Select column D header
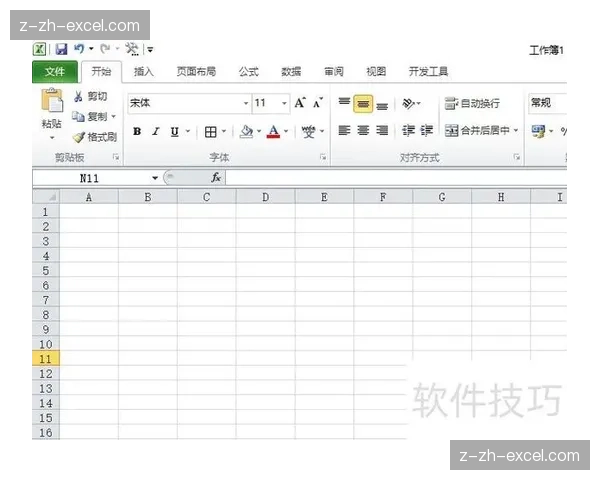This screenshot has height=480, width=600. point(266,197)
